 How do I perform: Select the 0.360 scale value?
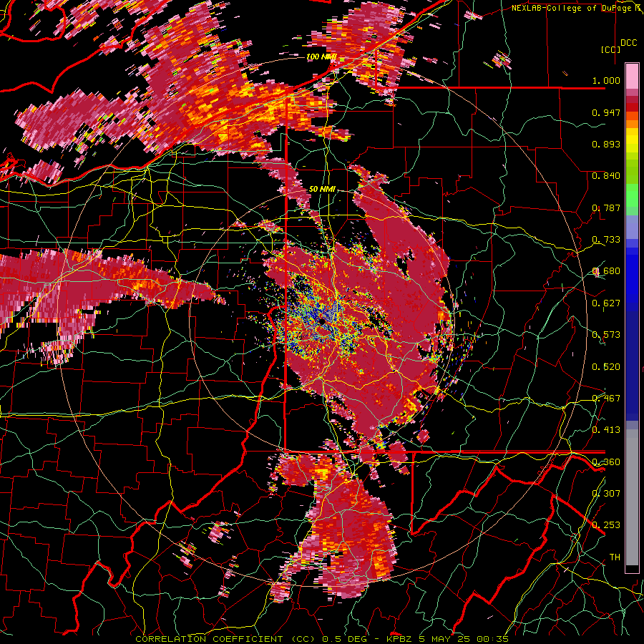[x=606, y=462]
